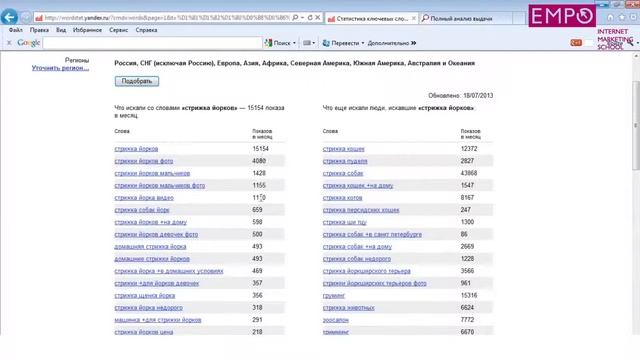The width and height of the screenshot is (640, 360).
Task: Open link 'стрижки йорков мальчиков фото'
Action: point(160,185)
